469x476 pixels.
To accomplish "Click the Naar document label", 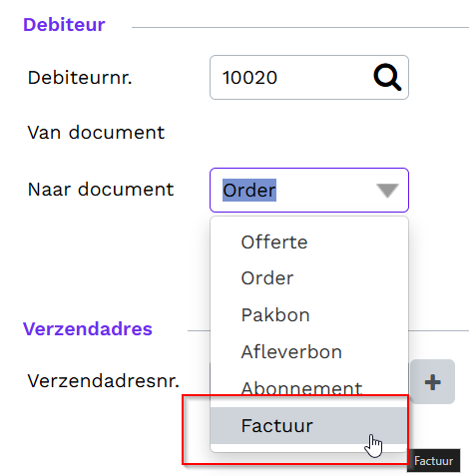I will tap(101, 190).
